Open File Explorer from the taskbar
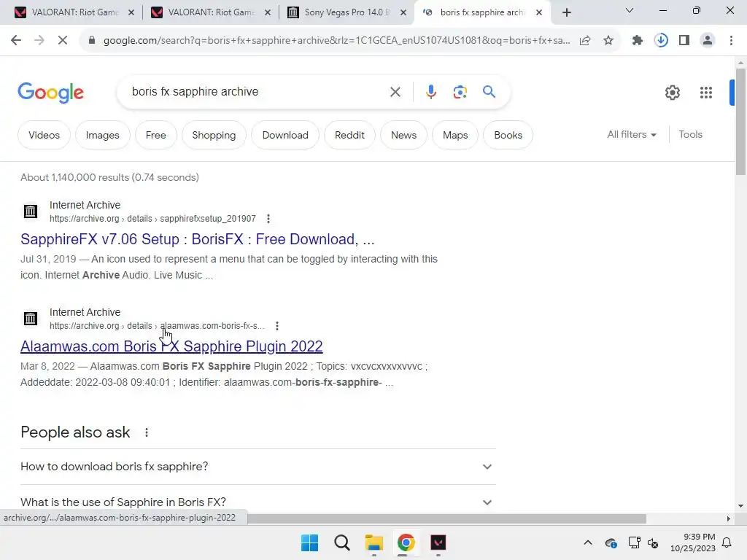The image size is (747, 560). click(374, 542)
